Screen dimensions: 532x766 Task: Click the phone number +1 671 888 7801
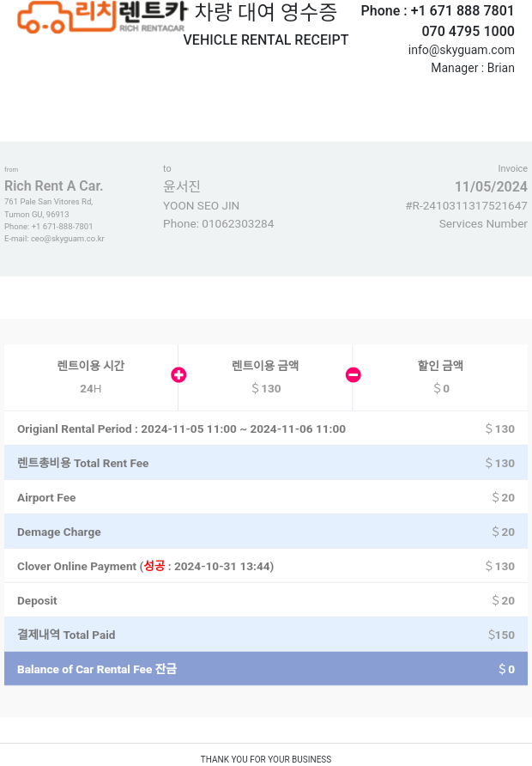point(462,11)
